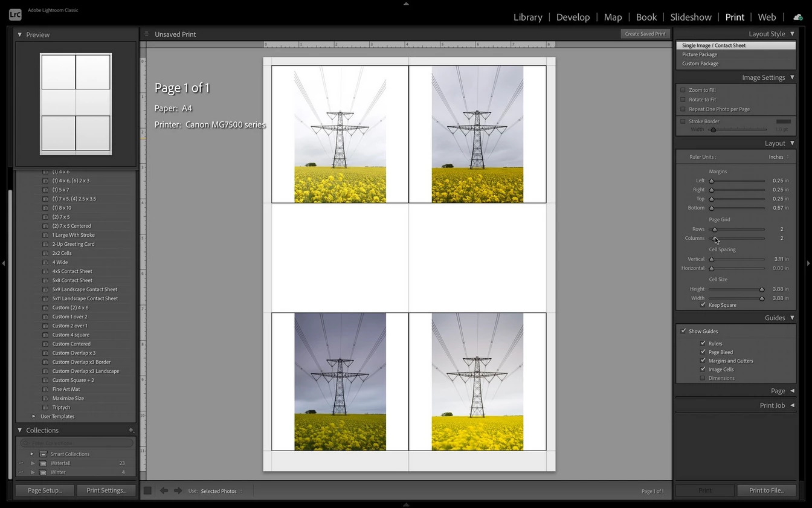Collapse the Preview panel triangle

coord(19,34)
